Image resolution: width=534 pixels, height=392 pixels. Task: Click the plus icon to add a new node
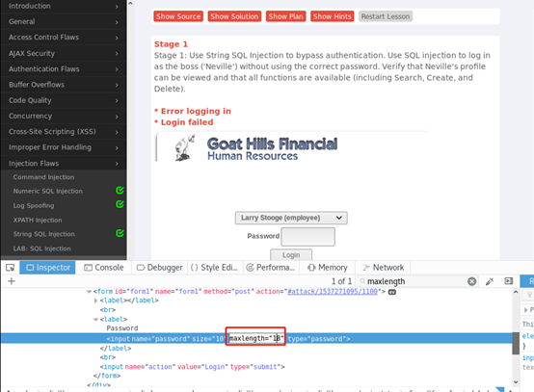pos(12,281)
